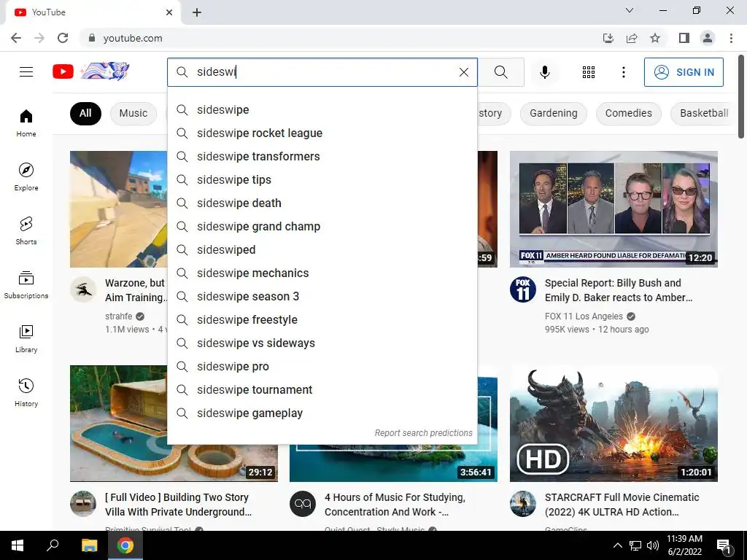The image size is (747, 560).
Task: Toggle the Chrome side panel
Action: point(684,38)
